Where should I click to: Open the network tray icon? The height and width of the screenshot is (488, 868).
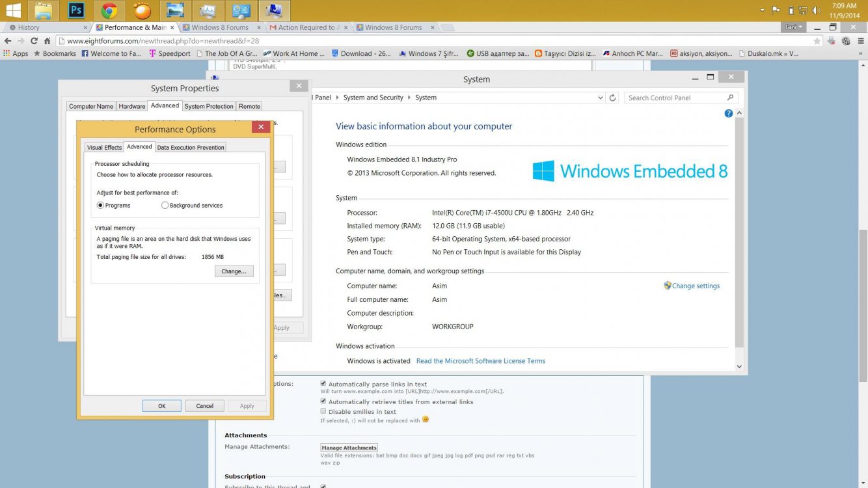803,10
